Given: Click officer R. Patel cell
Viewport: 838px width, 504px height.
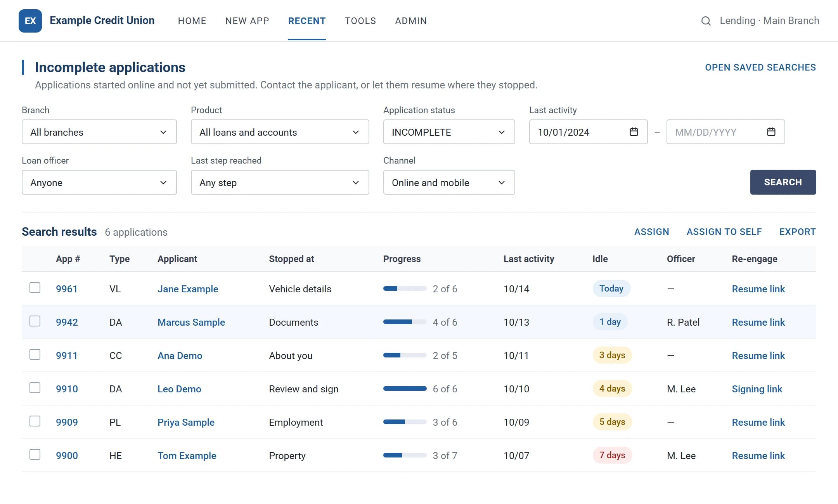Looking at the screenshot, I should coord(683,322).
